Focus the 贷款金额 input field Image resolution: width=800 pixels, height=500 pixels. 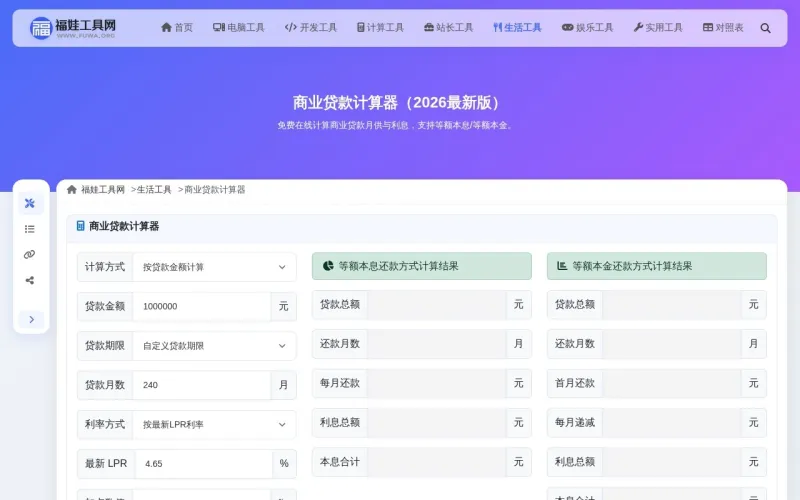coord(202,306)
